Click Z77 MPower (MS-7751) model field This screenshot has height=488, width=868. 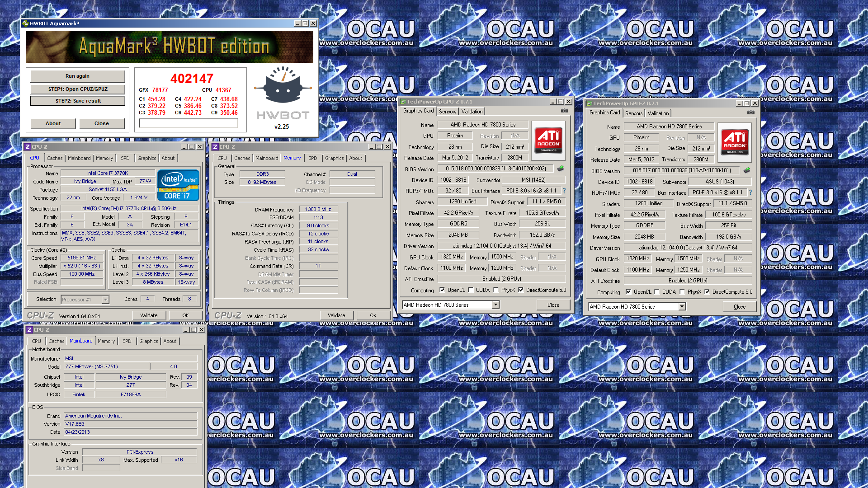click(x=106, y=367)
